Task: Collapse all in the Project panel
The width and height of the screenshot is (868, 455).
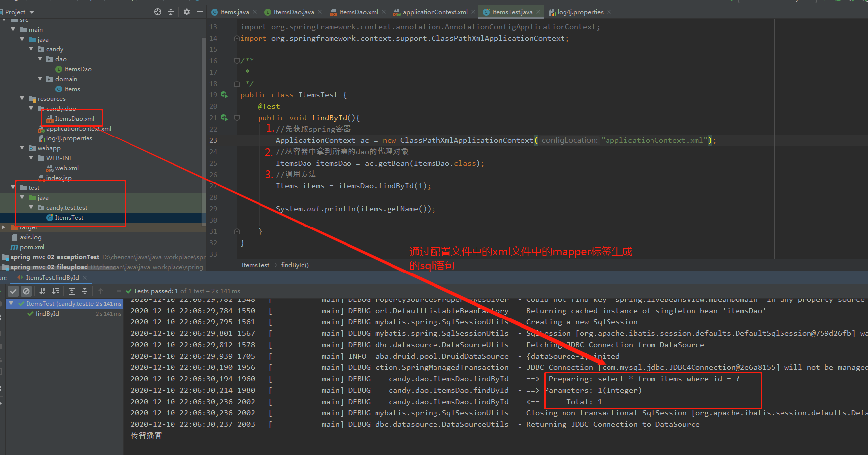Action: 171,12
